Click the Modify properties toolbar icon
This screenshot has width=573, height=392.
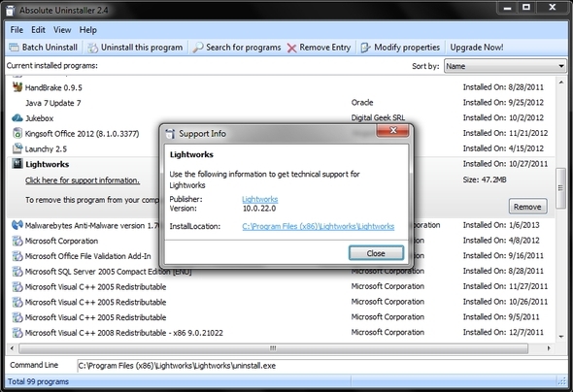[x=365, y=48]
